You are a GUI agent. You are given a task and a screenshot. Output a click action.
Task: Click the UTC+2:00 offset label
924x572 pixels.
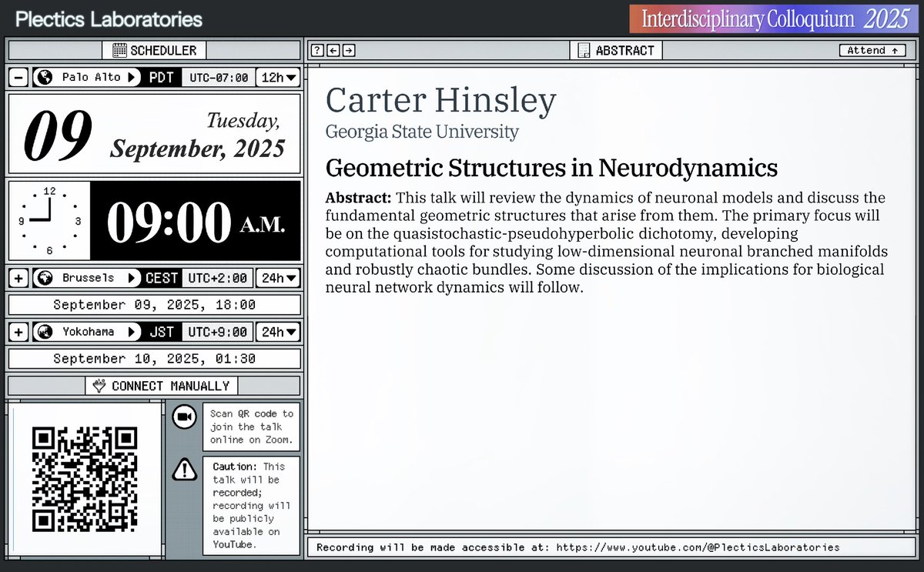tap(218, 278)
